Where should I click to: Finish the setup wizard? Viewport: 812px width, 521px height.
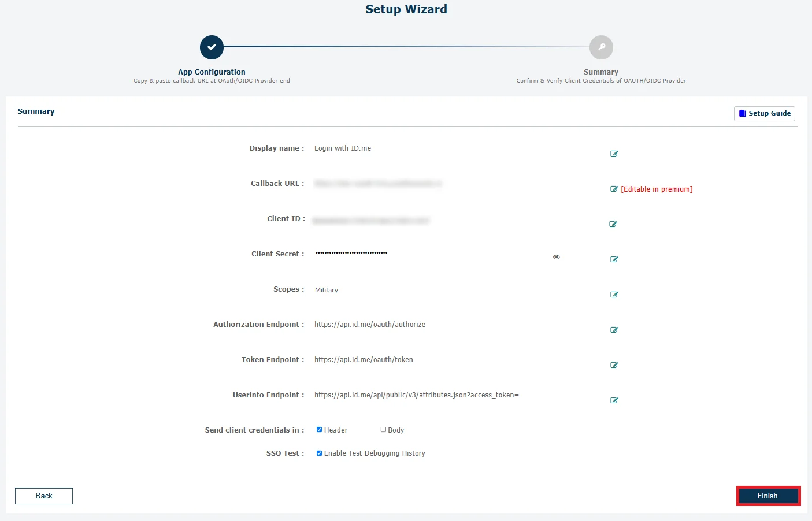[x=768, y=496]
